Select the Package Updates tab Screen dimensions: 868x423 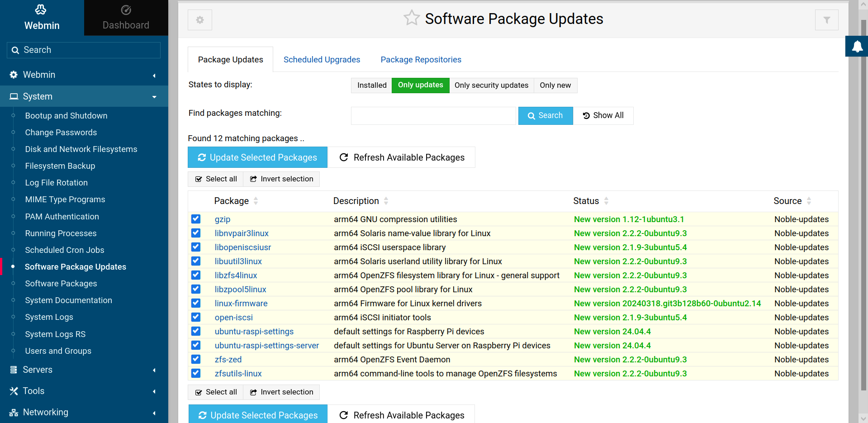click(x=230, y=60)
